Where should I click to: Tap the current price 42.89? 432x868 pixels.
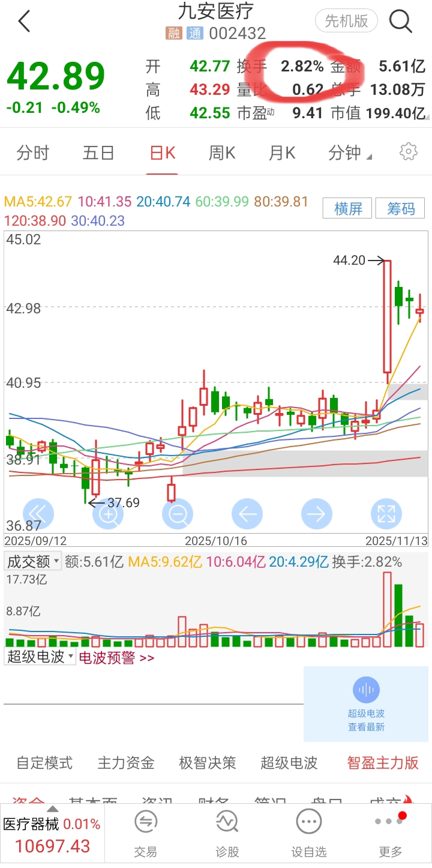click(56, 76)
